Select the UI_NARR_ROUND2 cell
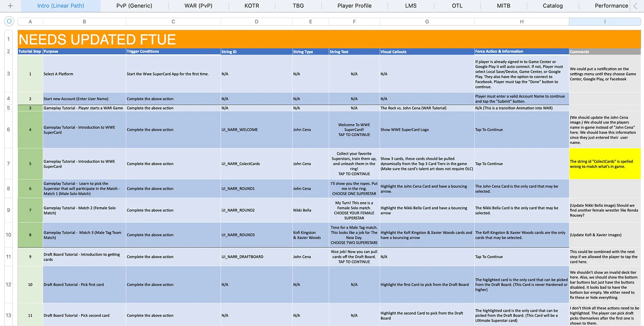 pyautogui.click(x=256, y=210)
